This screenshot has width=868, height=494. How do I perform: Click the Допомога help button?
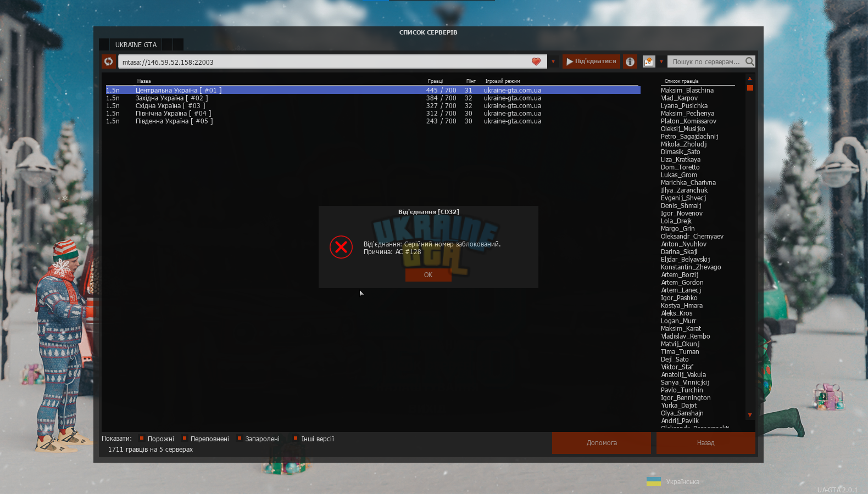click(602, 443)
